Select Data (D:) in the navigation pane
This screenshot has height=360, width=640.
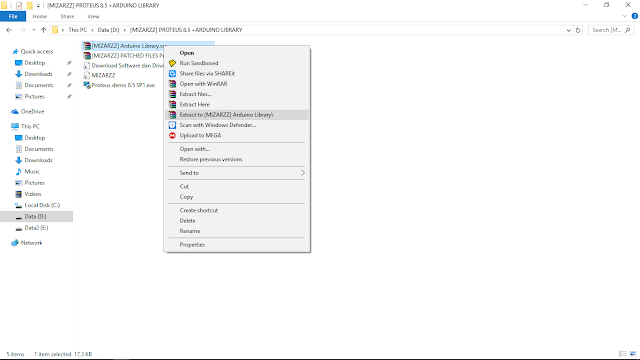pyautogui.click(x=36, y=217)
